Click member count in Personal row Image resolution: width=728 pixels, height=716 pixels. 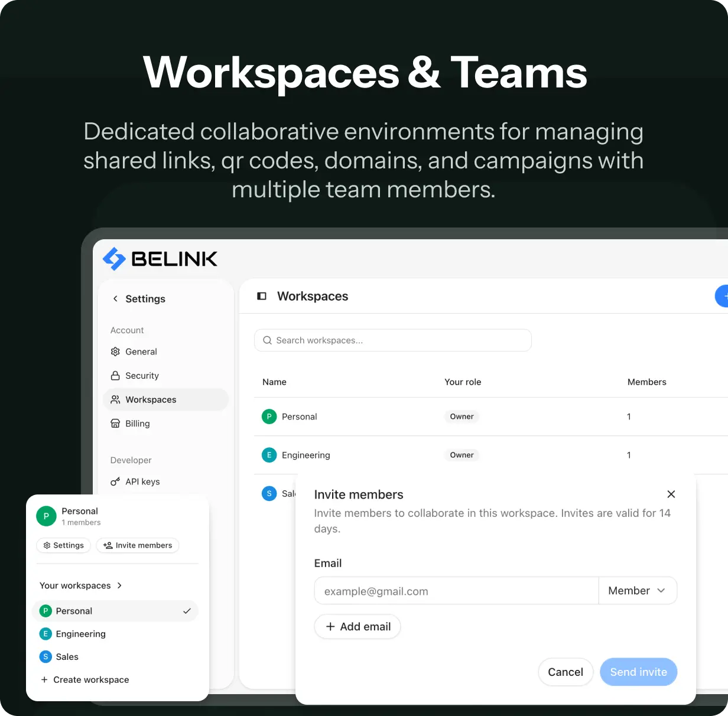tap(629, 416)
